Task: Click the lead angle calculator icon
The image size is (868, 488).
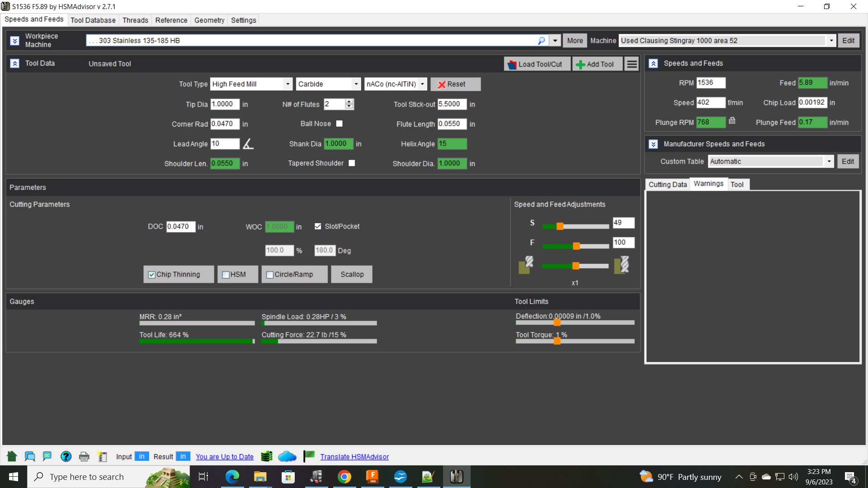Action: point(248,144)
